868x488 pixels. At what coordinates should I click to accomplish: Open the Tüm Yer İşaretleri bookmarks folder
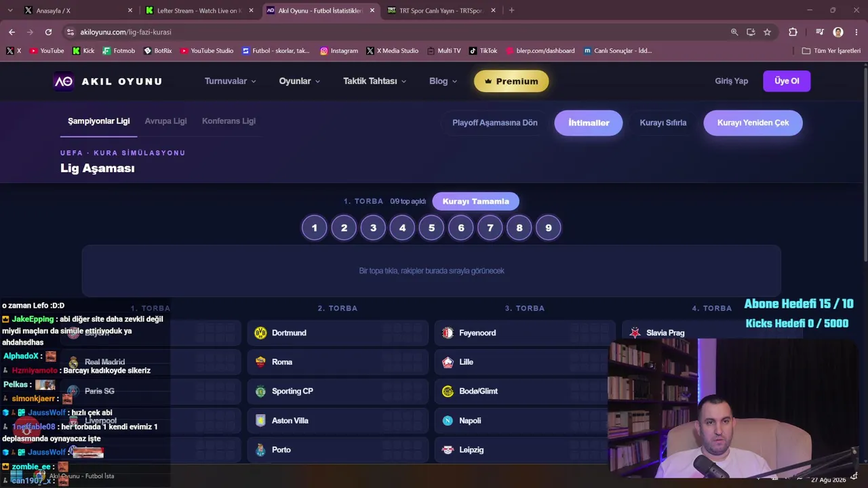pos(831,51)
